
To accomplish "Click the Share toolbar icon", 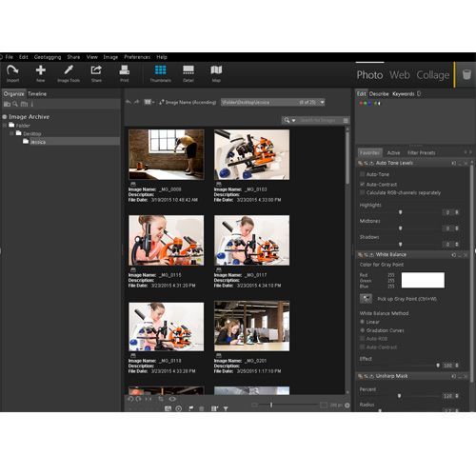I will (96, 70).
